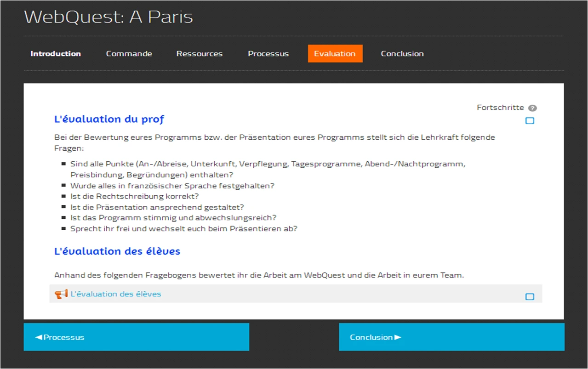
Task: Click the Fortschritte help question mark icon
Action: (x=532, y=108)
